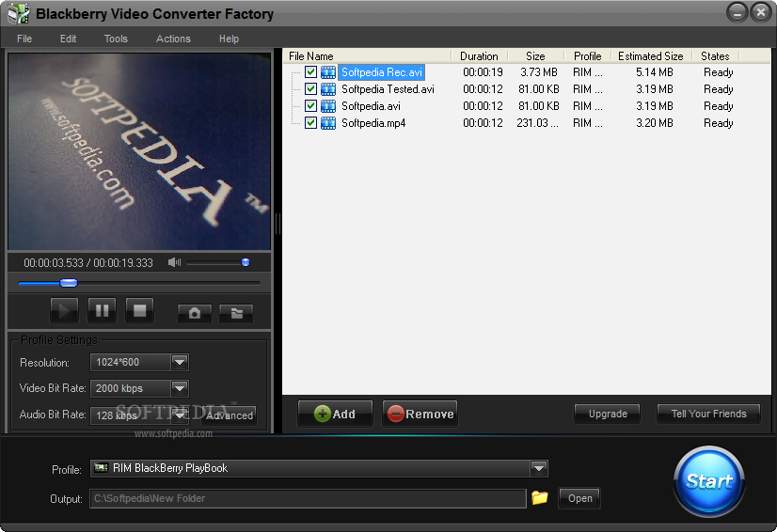Select the Softpedia Tested.avi file name
This screenshot has width=777, height=532.
click(x=388, y=89)
